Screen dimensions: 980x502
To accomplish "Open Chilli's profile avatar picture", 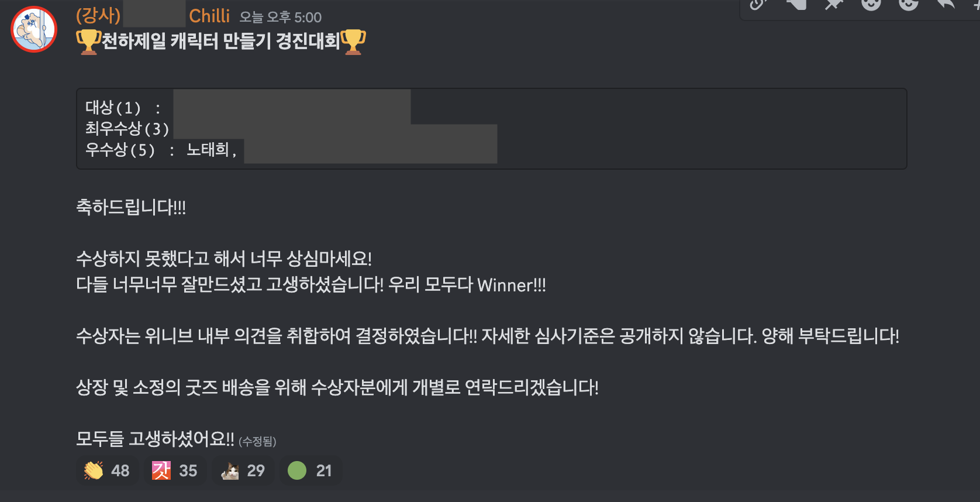I will 34,29.
